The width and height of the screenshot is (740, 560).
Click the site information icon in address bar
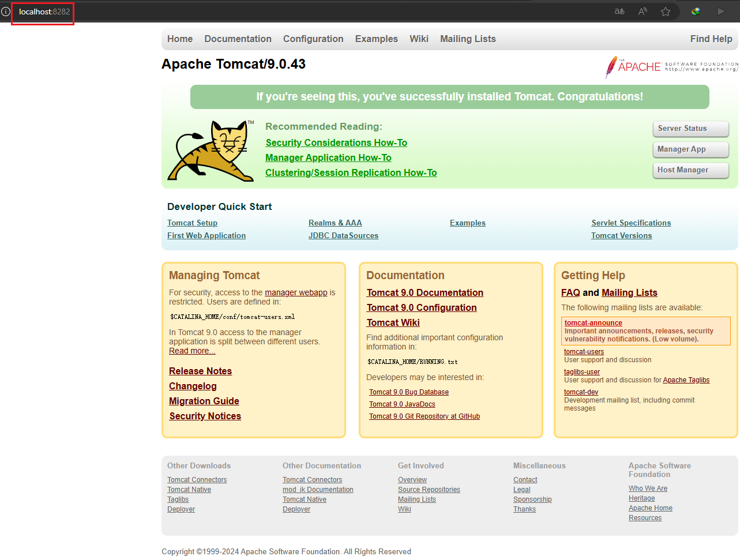(6, 12)
